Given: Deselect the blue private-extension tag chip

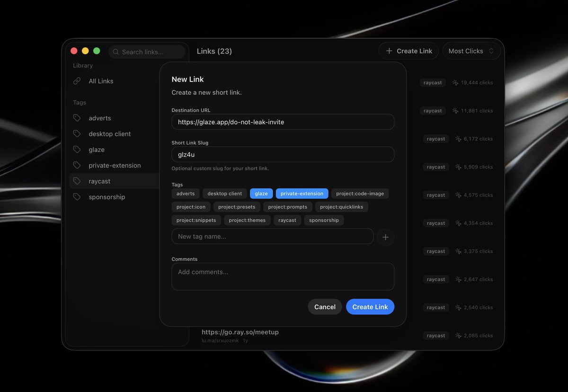Looking at the screenshot, I should [x=302, y=193].
